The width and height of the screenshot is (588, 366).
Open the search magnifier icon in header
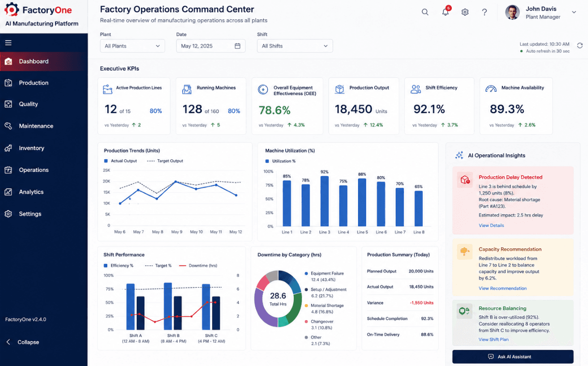pos(425,12)
